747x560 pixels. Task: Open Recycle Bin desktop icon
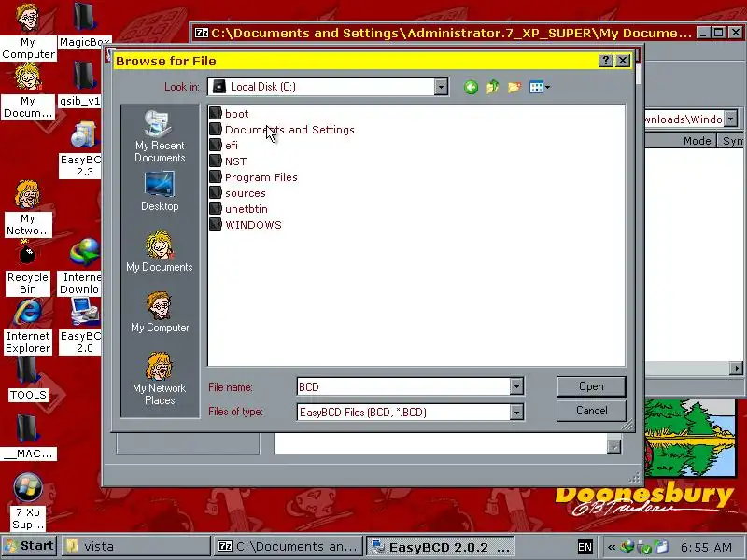click(x=28, y=268)
